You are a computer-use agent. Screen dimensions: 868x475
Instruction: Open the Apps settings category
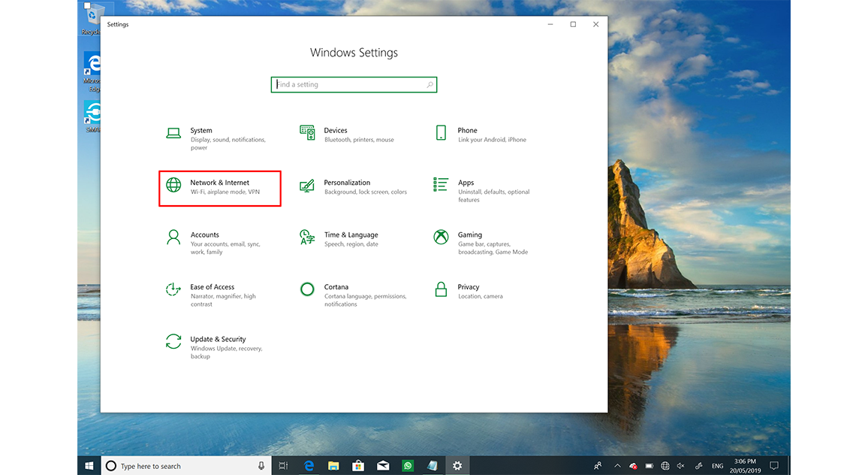(483, 190)
